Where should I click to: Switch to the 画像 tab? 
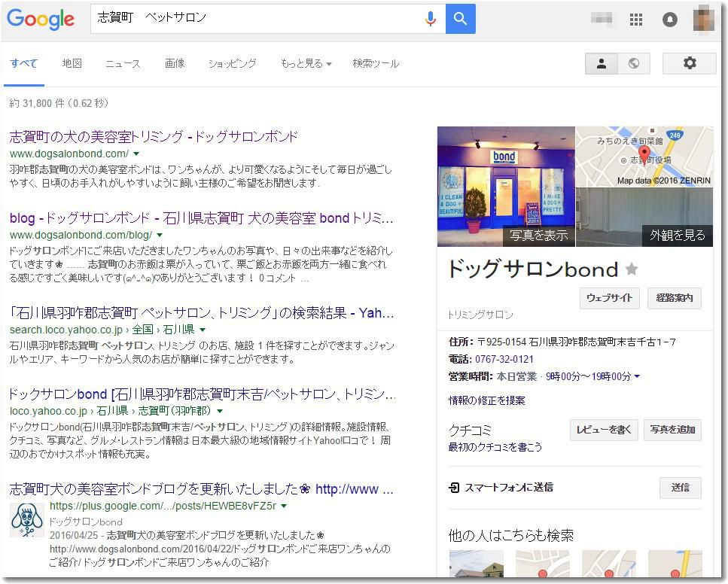(175, 64)
